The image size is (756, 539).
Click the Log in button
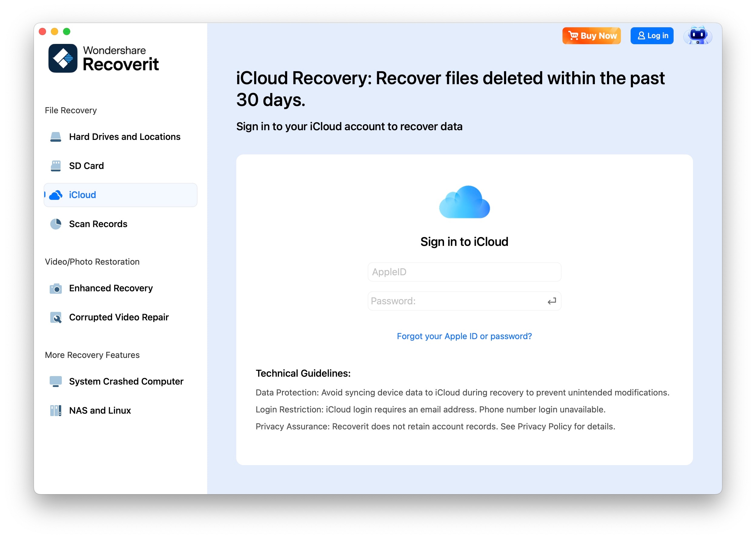[x=652, y=35]
